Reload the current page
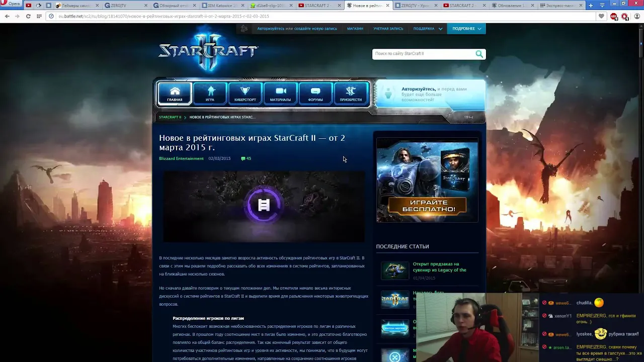Viewport: 644px width, 362px height. [28, 16]
